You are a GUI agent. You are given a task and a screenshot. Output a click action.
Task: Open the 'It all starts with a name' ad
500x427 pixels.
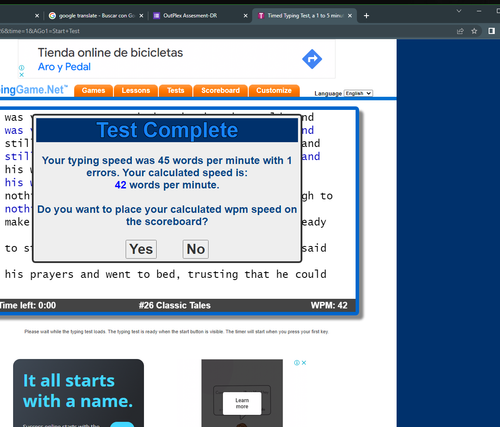click(x=78, y=393)
